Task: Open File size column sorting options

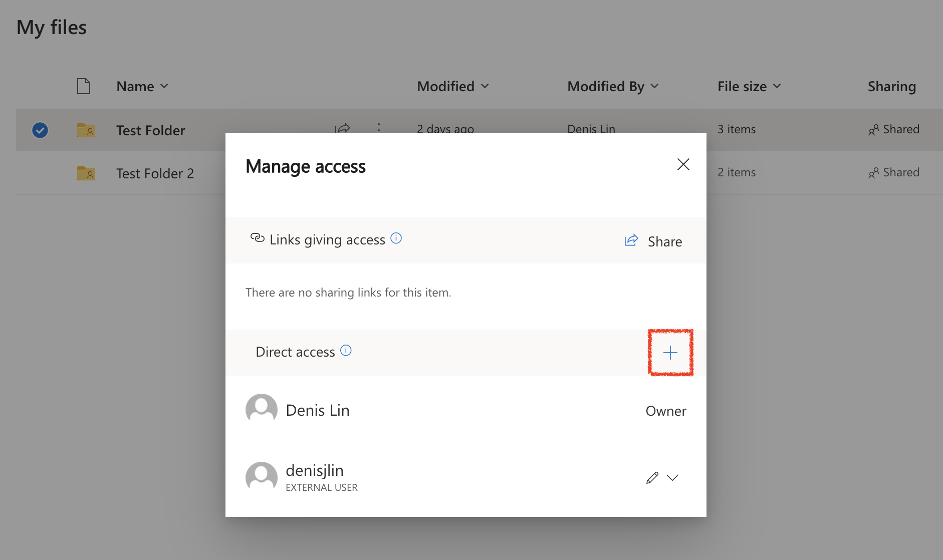Action: (777, 86)
